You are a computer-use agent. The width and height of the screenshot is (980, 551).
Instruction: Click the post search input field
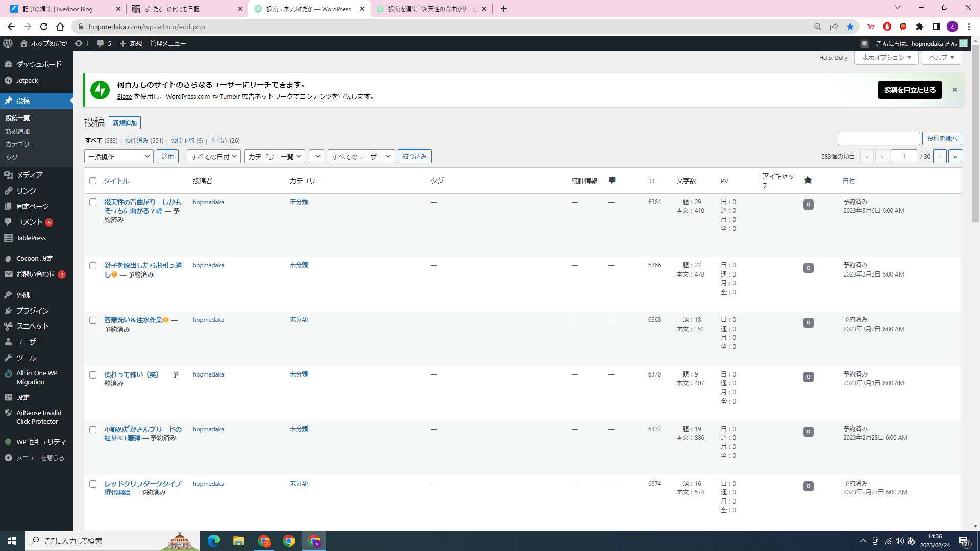[x=878, y=138]
